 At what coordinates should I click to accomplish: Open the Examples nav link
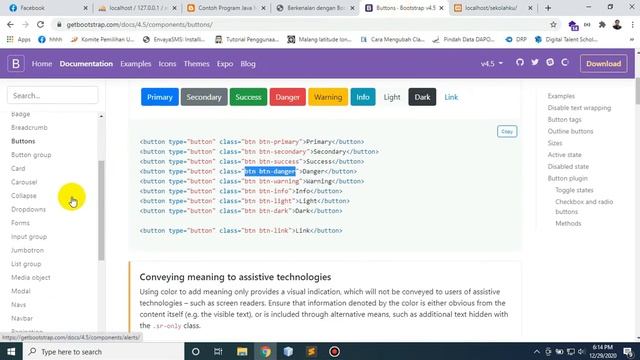tap(136, 64)
